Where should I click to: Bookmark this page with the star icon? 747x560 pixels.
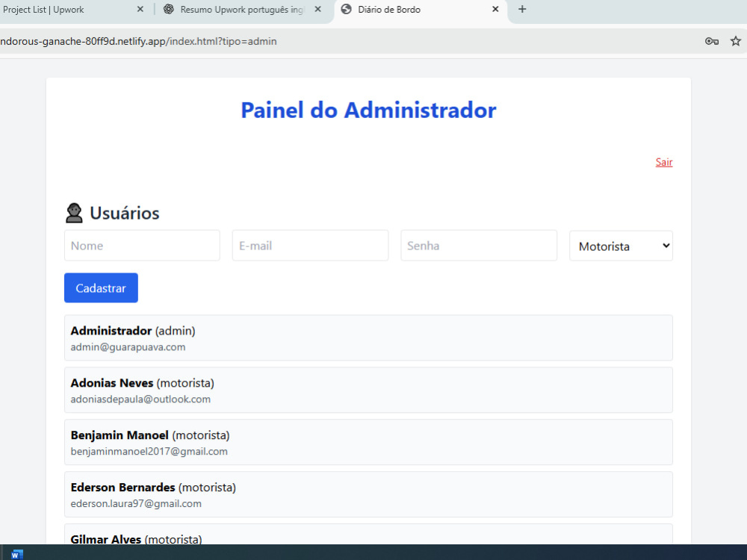click(736, 41)
